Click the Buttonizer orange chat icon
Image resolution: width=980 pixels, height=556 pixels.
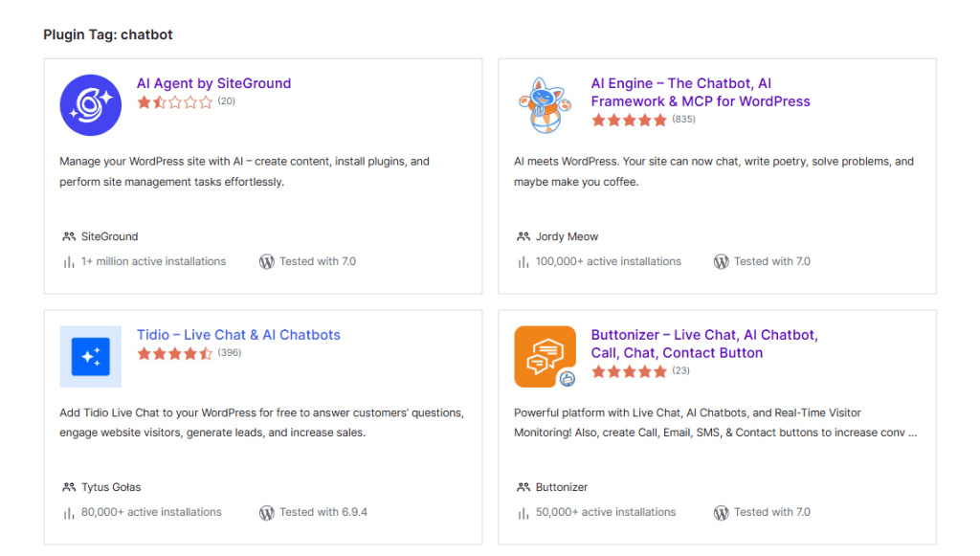coord(545,357)
